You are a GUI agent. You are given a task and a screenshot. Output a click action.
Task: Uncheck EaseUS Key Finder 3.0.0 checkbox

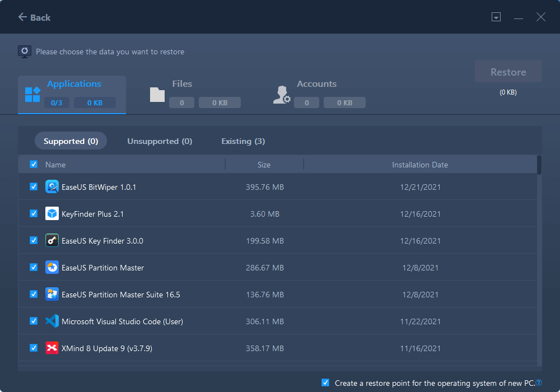click(34, 240)
